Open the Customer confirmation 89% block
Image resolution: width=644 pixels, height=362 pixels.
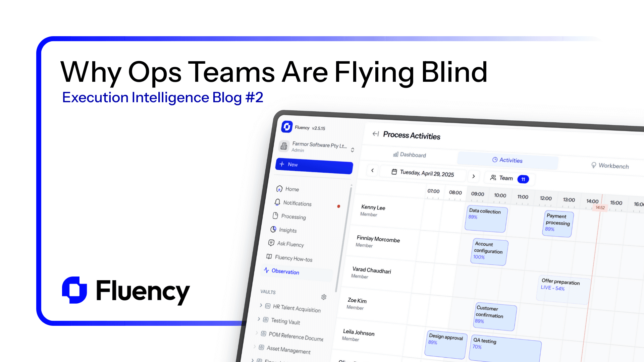point(495,316)
